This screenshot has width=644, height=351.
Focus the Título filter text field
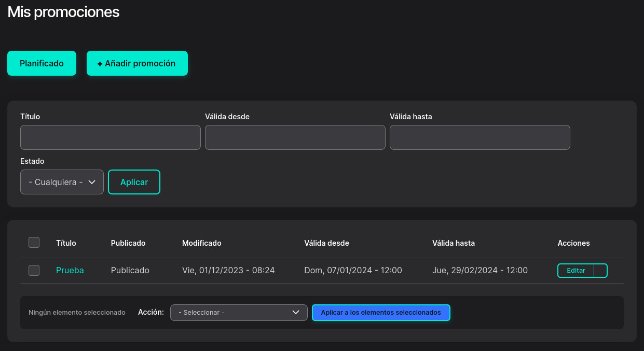[x=110, y=137]
